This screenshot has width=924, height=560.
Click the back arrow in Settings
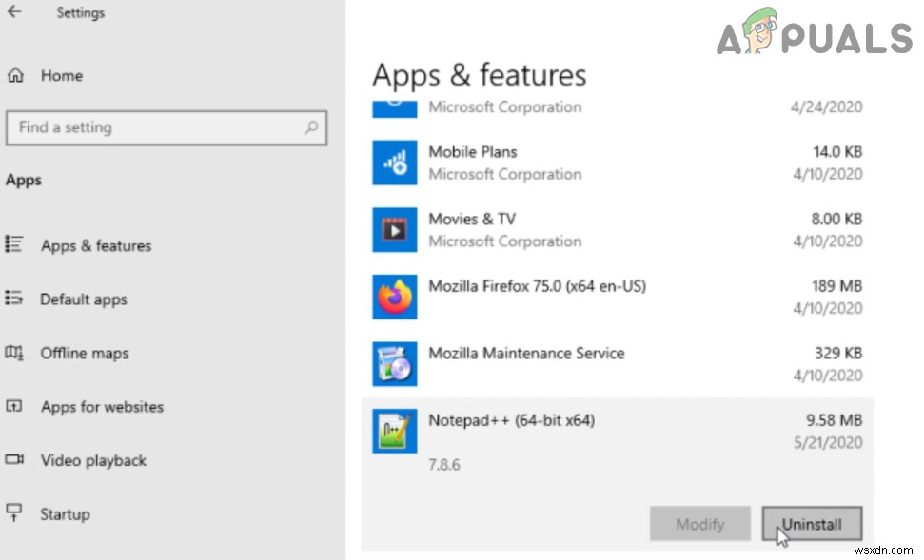[14, 12]
